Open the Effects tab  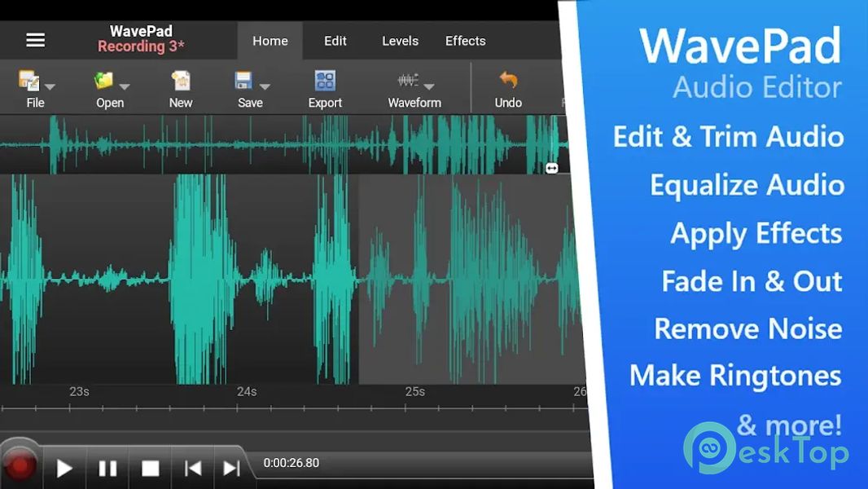[x=465, y=41]
